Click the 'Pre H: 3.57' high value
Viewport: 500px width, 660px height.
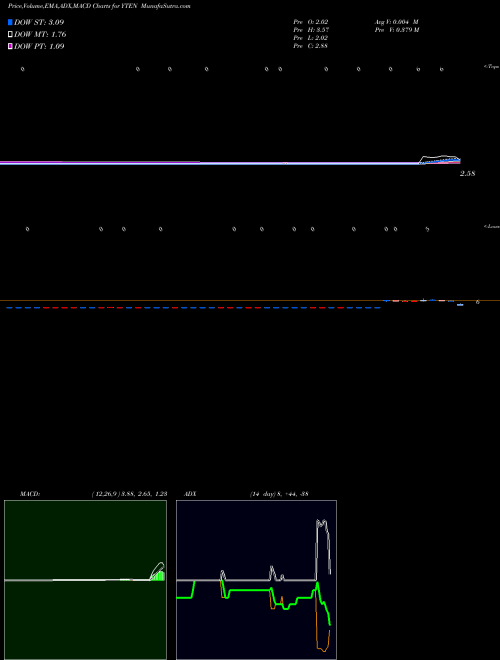coord(311,30)
